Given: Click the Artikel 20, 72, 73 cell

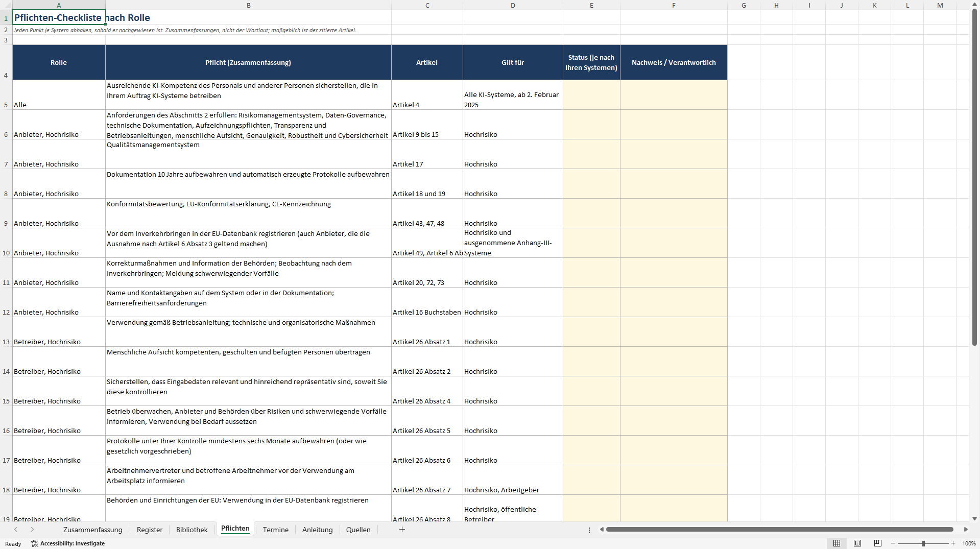Looking at the screenshot, I should coord(427,273).
